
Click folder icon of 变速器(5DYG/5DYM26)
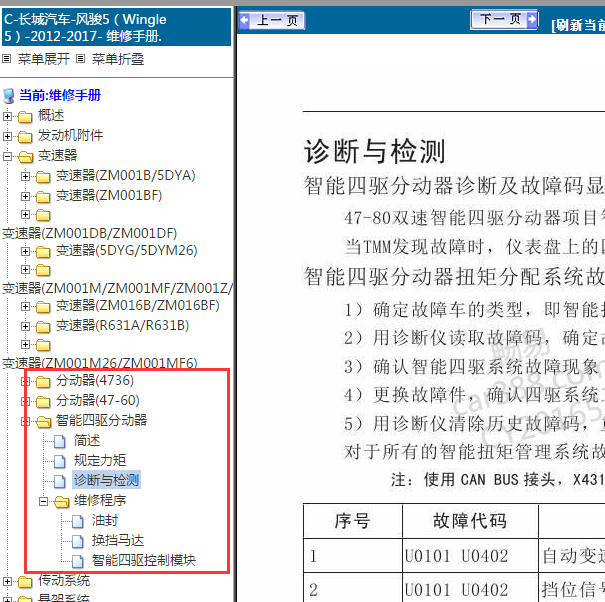[43, 252]
